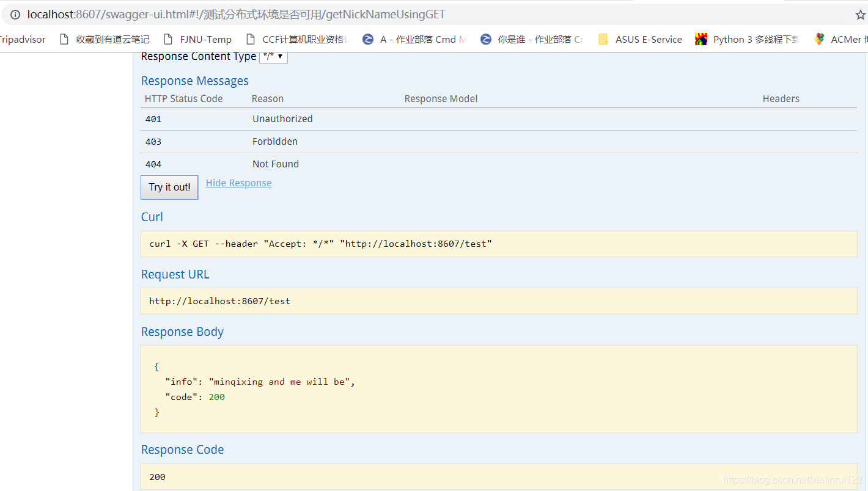Select the Not Found reason text

point(276,164)
